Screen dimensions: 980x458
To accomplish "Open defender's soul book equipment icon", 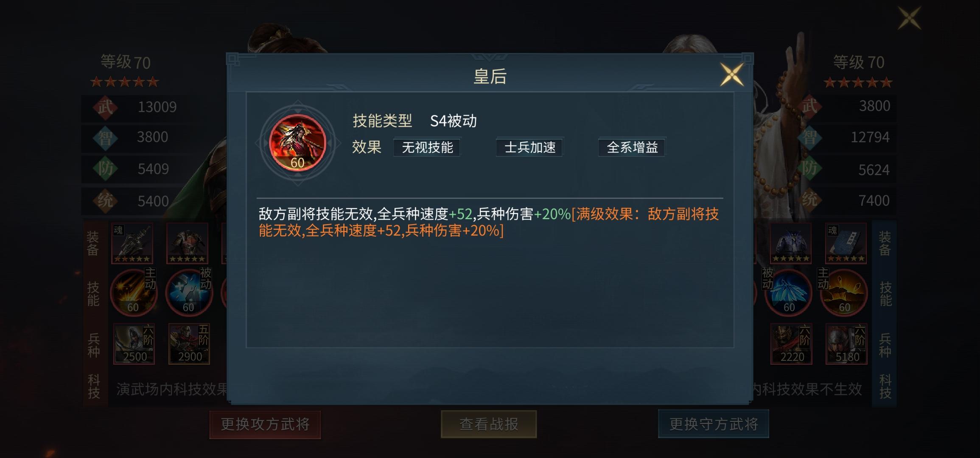I will (846, 243).
